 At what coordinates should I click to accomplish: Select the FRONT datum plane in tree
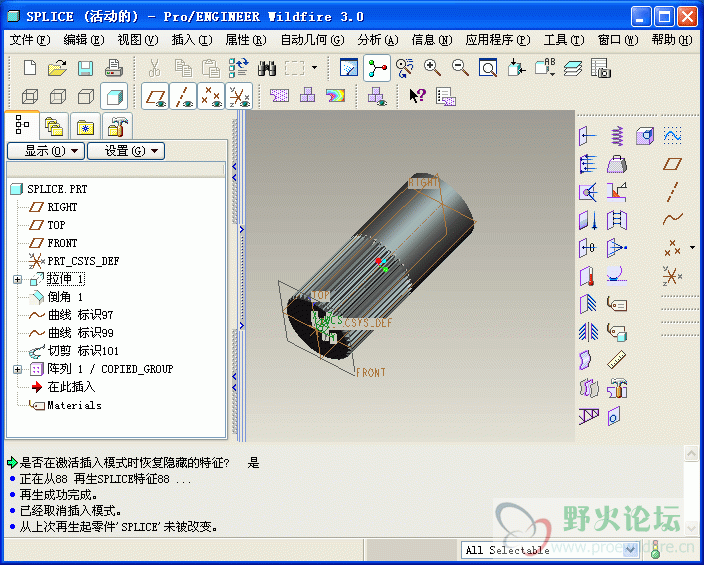62,243
